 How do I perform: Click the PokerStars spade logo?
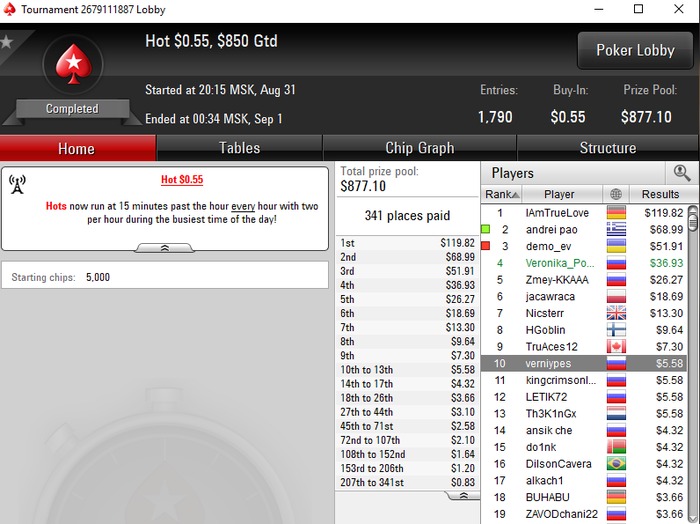[73, 64]
